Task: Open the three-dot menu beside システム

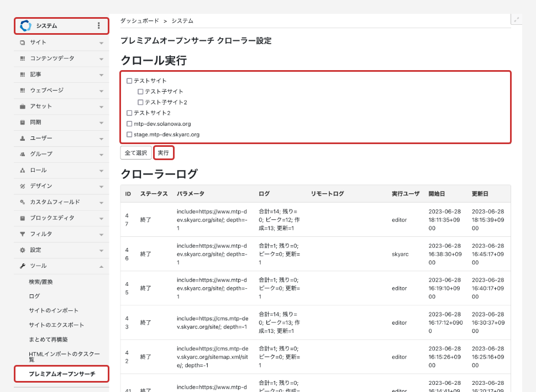Action: (x=99, y=25)
